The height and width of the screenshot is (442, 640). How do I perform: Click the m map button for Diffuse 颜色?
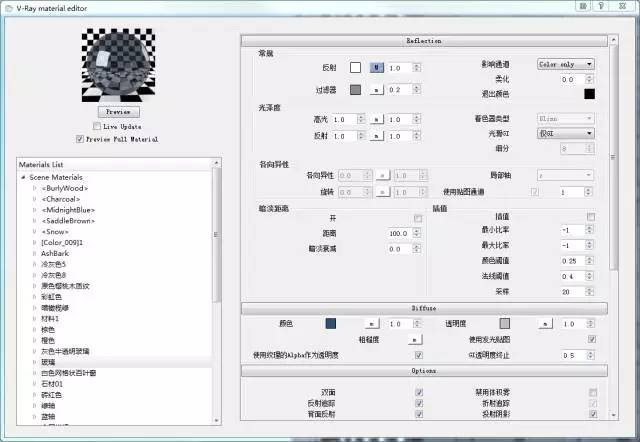click(372, 324)
